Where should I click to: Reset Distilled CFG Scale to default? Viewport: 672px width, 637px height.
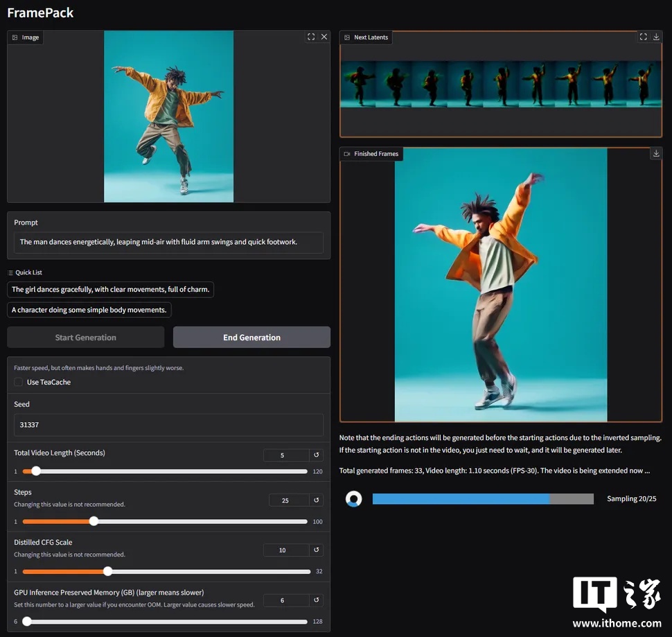(317, 550)
